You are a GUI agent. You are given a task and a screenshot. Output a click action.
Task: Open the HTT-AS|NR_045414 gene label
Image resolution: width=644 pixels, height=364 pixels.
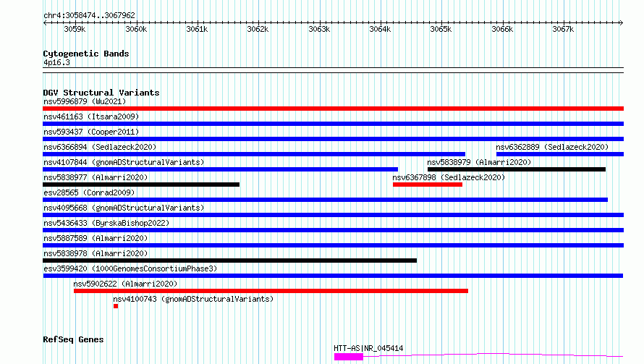tap(368, 348)
